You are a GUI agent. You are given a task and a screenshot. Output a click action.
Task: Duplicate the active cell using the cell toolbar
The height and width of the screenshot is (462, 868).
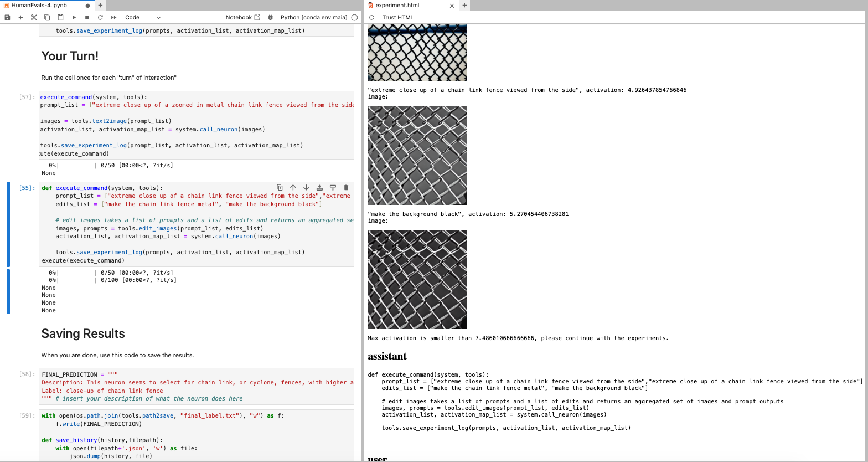tap(280, 188)
